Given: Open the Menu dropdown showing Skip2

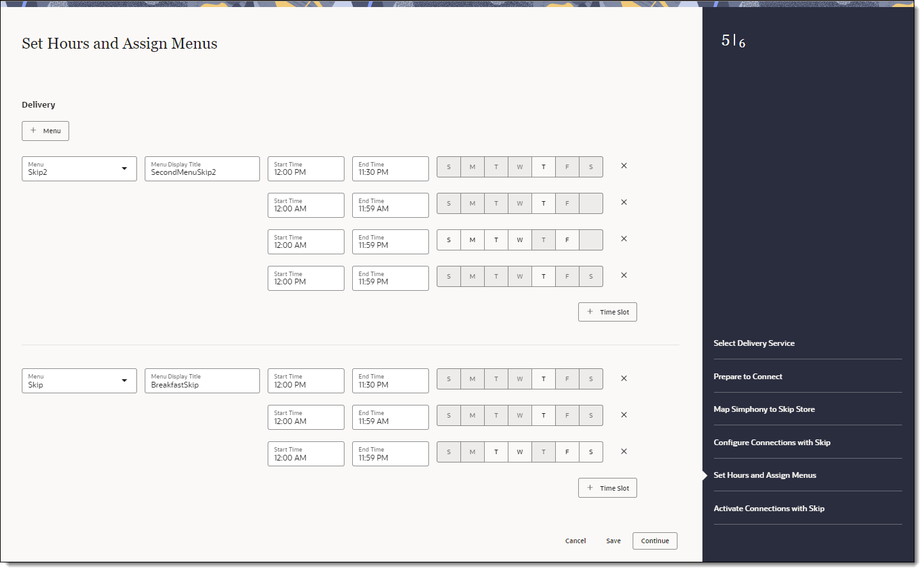Looking at the screenshot, I should (x=79, y=169).
